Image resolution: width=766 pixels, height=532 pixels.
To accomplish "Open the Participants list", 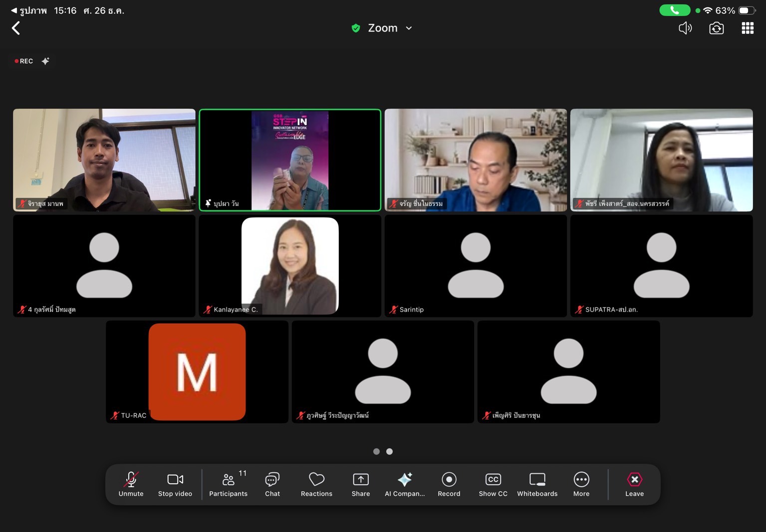I will pyautogui.click(x=228, y=484).
